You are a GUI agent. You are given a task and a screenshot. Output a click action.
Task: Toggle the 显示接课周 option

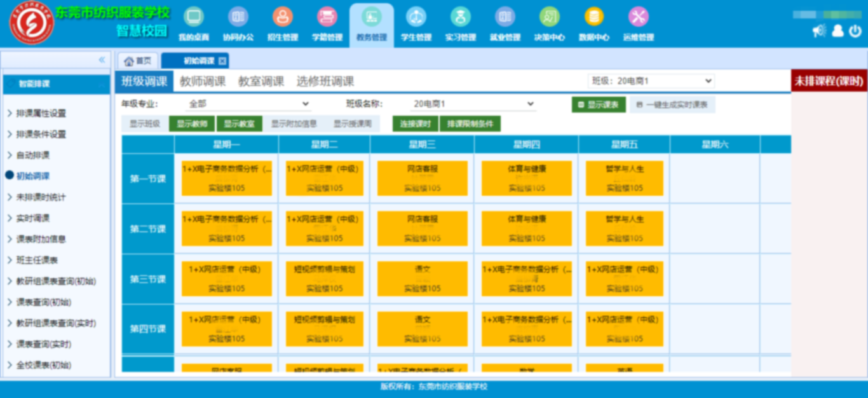tap(353, 124)
